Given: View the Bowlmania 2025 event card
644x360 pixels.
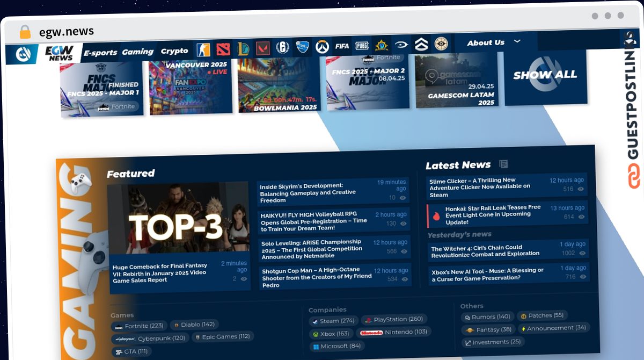Looking at the screenshot, I should tap(279, 85).
